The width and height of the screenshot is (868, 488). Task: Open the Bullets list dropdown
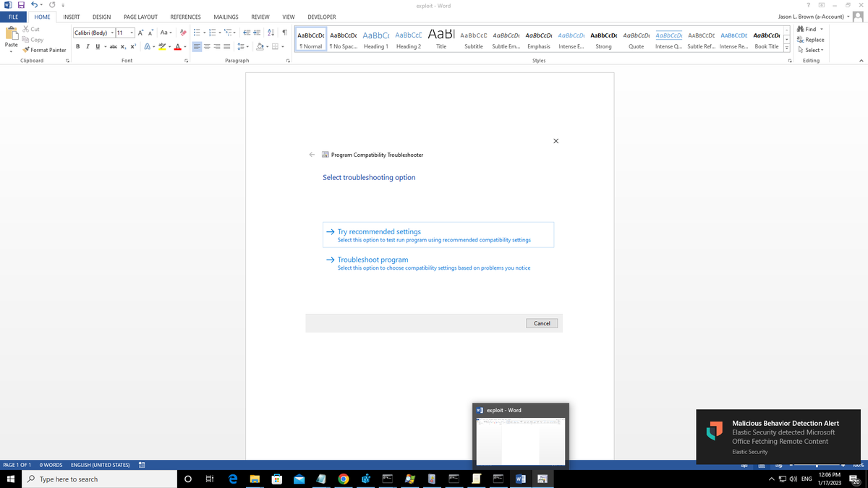coord(204,33)
